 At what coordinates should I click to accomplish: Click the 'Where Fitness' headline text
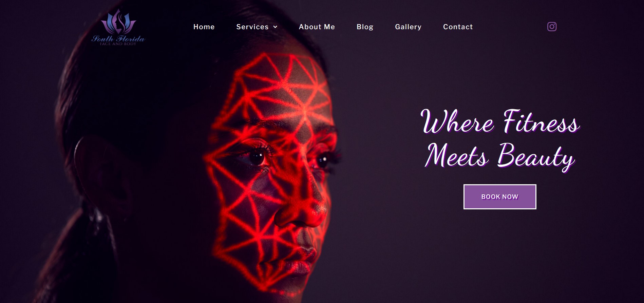(x=500, y=121)
